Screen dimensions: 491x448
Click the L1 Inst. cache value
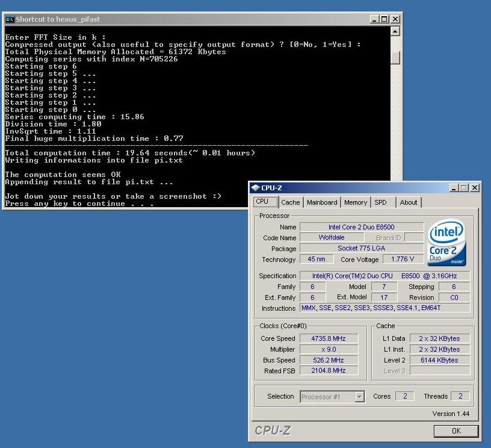[440, 349]
